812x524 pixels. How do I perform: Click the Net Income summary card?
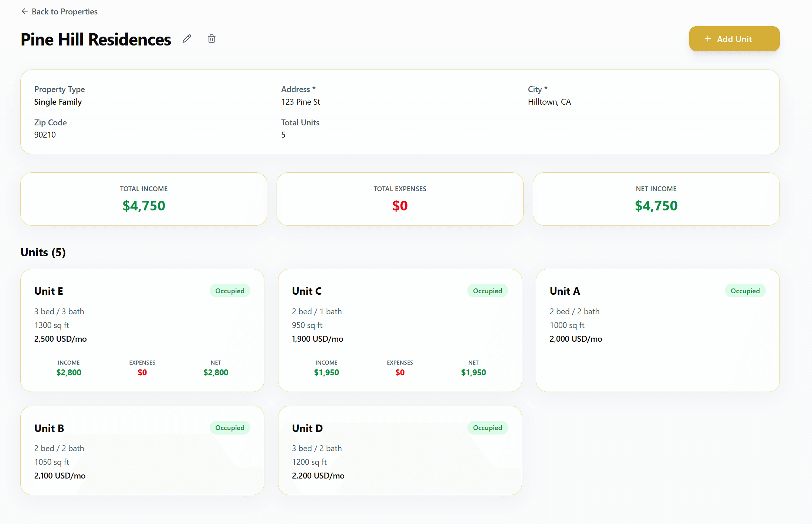656,199
